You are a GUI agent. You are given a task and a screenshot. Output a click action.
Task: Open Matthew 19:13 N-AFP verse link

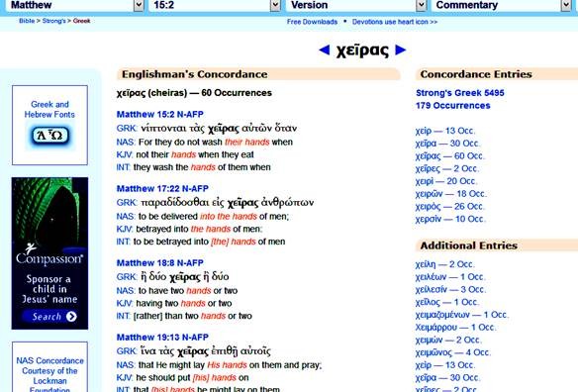[x=162, y=337]
